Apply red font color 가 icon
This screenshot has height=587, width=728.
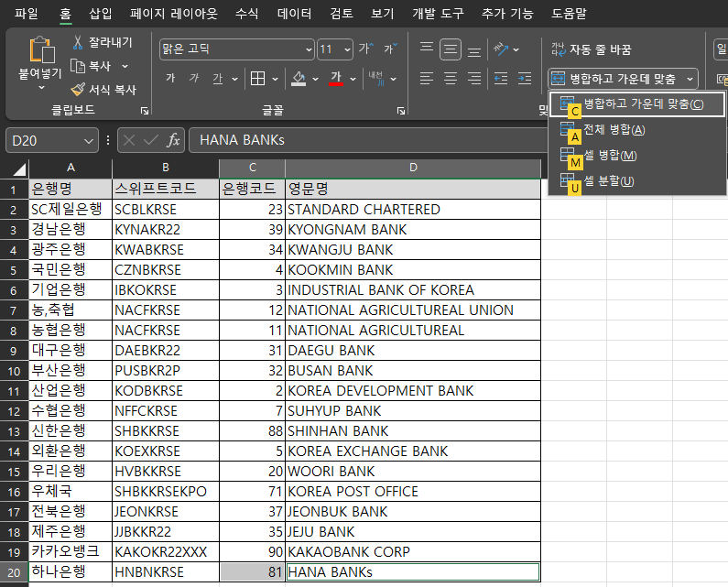click(336, 78)
